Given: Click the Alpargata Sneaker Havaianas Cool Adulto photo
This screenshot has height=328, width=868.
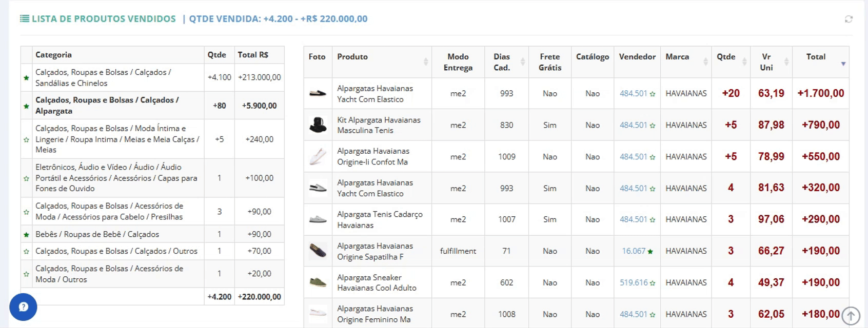Looking at the screenshot, I should click(318, 282).
